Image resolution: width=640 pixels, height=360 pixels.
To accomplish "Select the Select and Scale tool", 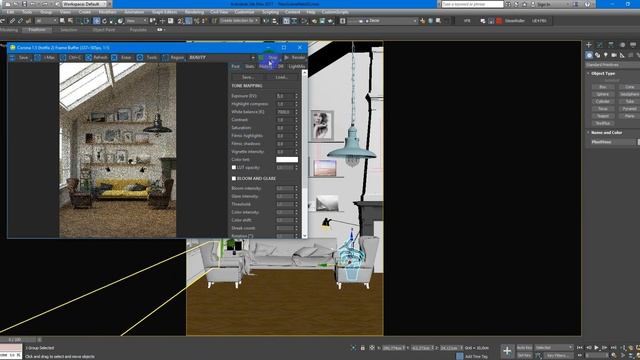I will coord(112,21).
